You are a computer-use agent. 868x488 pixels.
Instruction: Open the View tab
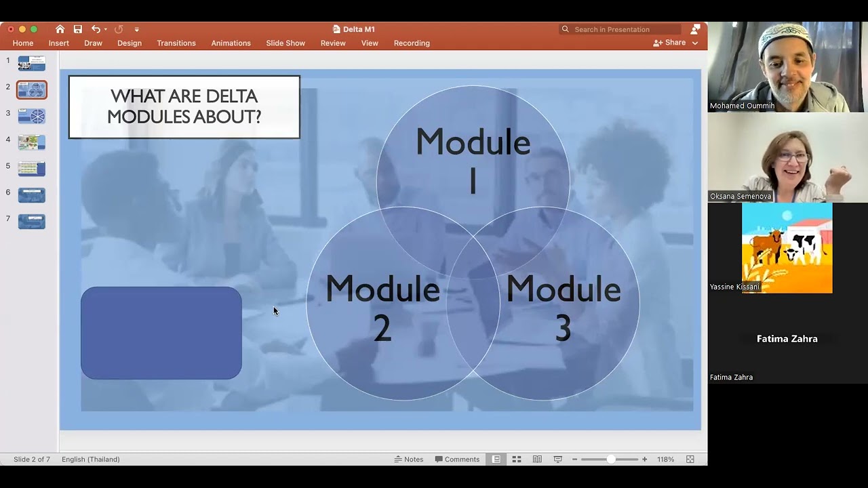tap(370, 43)
